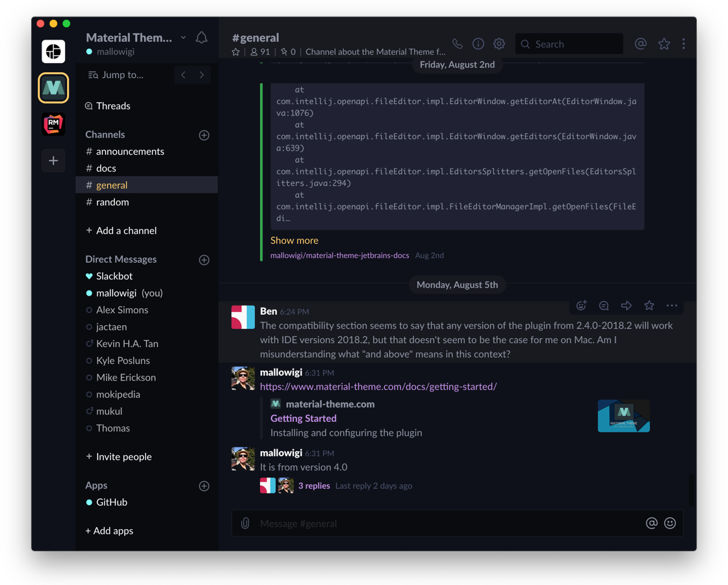Click Ben's avatar image
The image size is (728, 585).
[243, 317]
